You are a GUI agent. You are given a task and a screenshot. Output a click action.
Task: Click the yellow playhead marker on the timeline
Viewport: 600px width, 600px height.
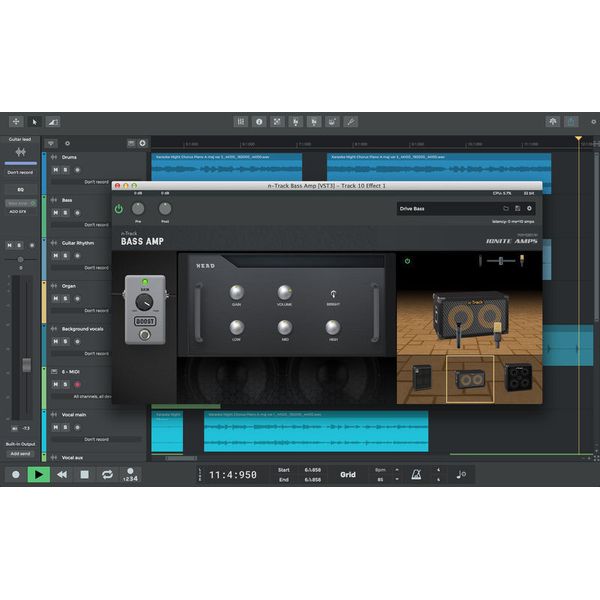pyautogui.click(x=578, y=138)
